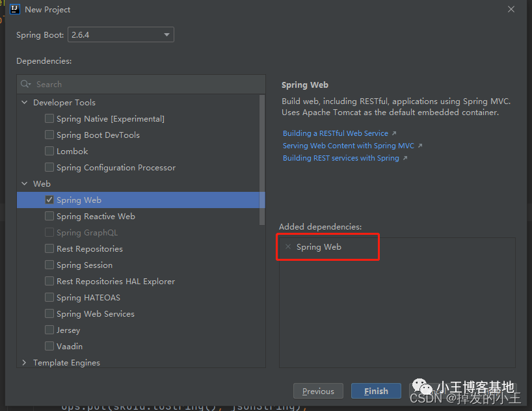532x411 pixels.
Task: Enable Spring Native [Experimental] checkbox
Action: pos(49,118)
